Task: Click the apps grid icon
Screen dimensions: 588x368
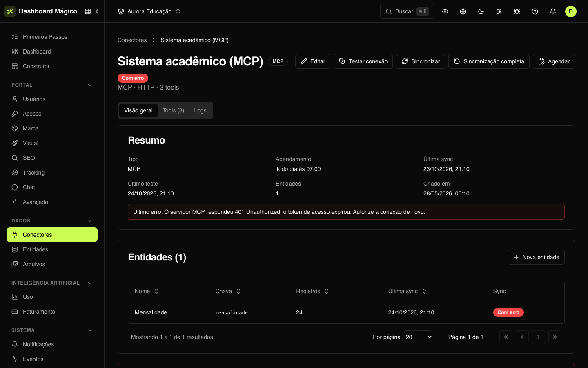Action: 88,11
